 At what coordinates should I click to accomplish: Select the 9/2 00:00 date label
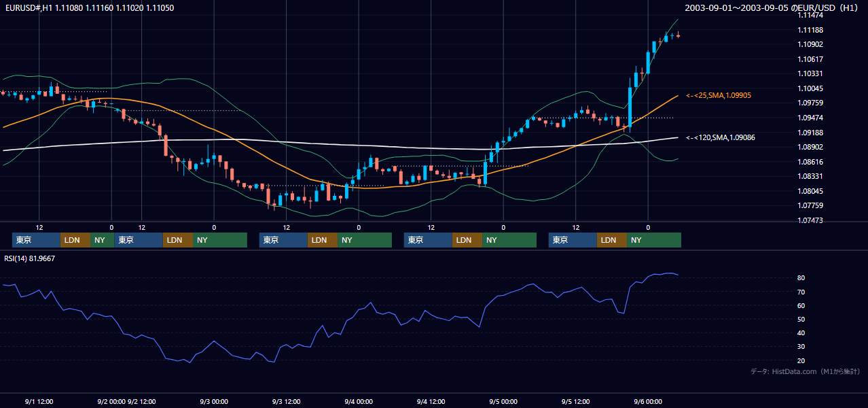pos(111,401)
